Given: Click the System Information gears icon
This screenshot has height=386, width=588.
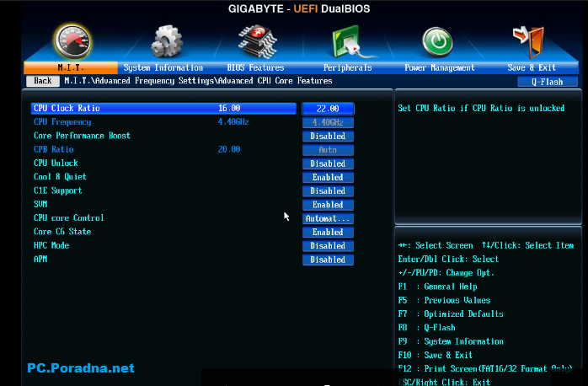Looking at the screenshot, I should click(x=167, y=41).
